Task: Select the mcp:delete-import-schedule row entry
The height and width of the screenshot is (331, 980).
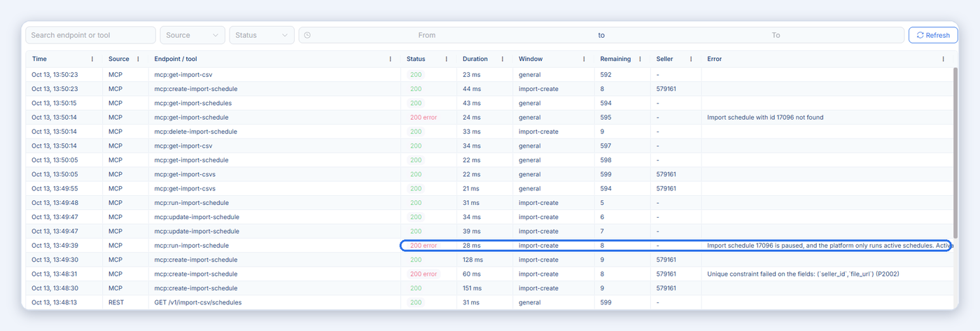Action: point(195,132)
